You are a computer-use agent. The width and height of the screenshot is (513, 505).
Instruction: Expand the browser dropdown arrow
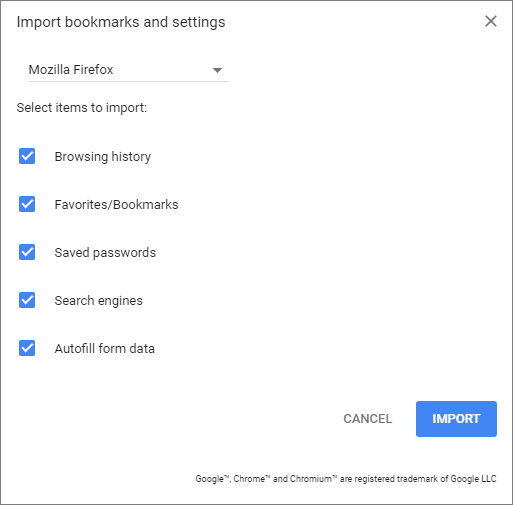(217, 70)
